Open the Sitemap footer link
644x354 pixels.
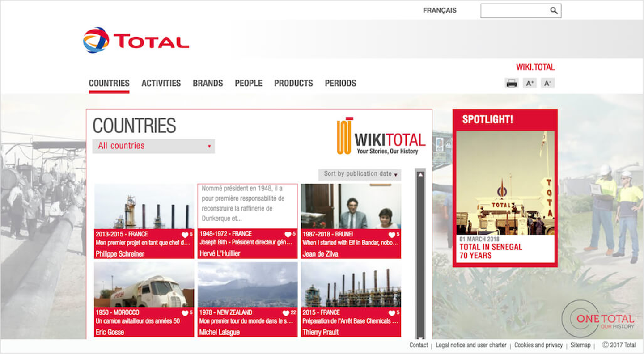pyautogui.click(x=580, y=345)
